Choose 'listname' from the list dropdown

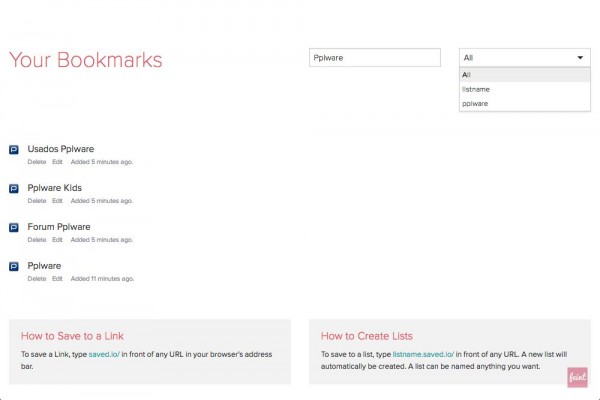click(x=525, y=90)
